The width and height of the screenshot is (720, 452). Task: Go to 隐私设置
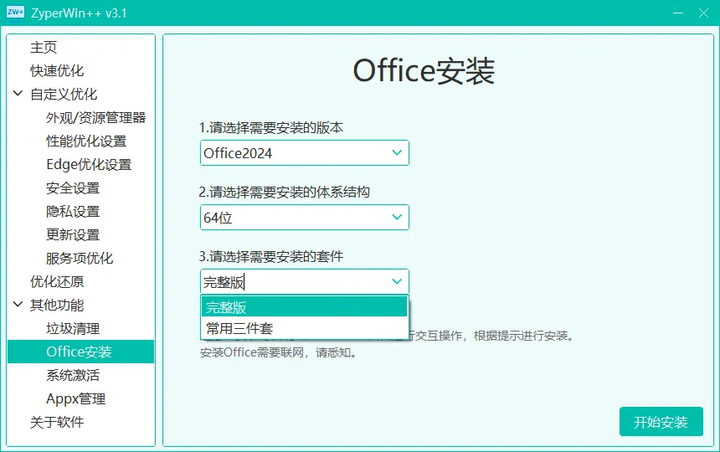73,211
